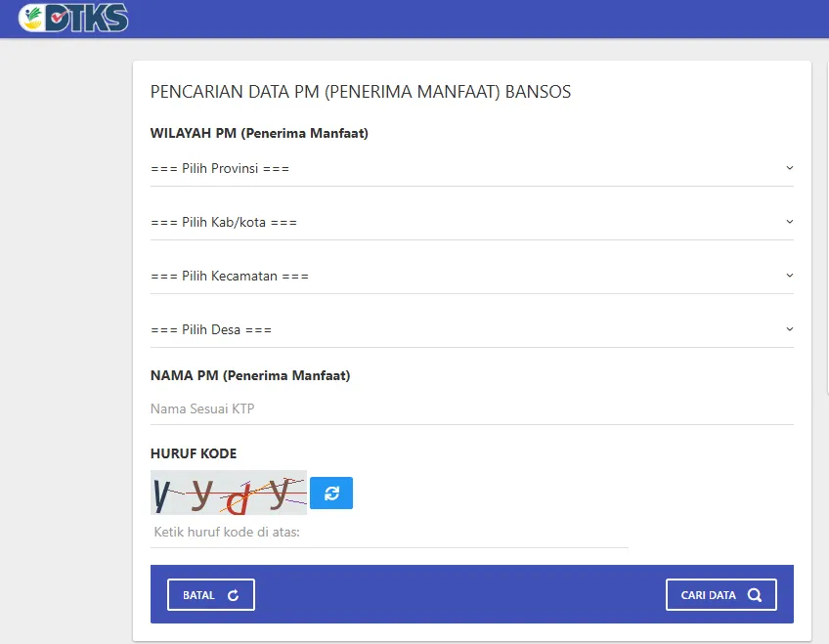
Task: Open the Pilih Kab/kota dropdown
Action: 471,223
